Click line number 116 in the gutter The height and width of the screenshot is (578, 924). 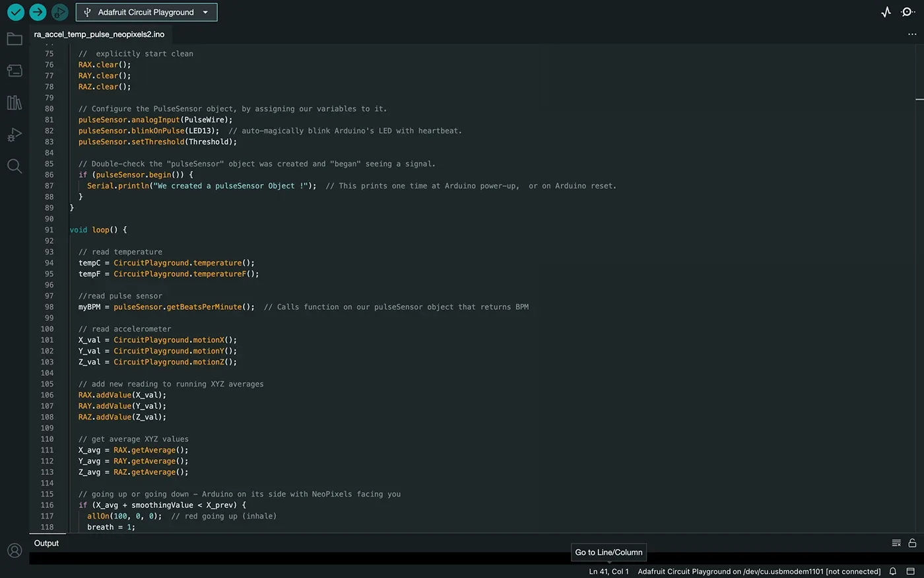[x=47, y=505]
